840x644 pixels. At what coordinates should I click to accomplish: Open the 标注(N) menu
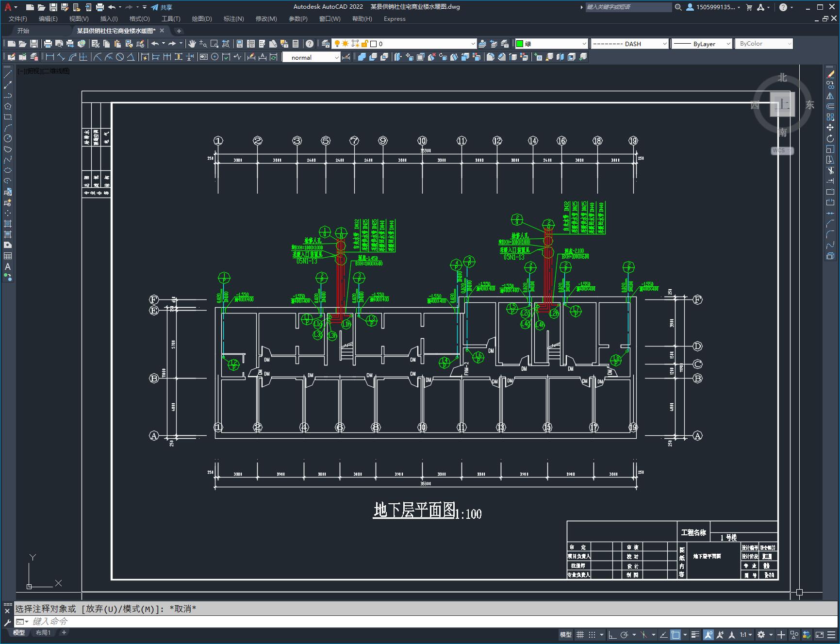pos(233,18)
